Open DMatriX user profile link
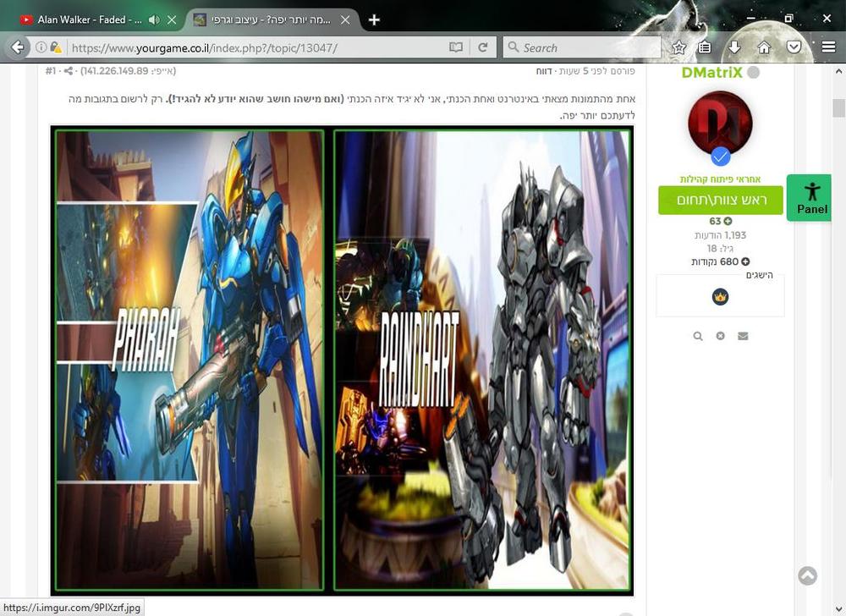Image resolution: width=846 pixels, height=616 pixels. (711, 73)
